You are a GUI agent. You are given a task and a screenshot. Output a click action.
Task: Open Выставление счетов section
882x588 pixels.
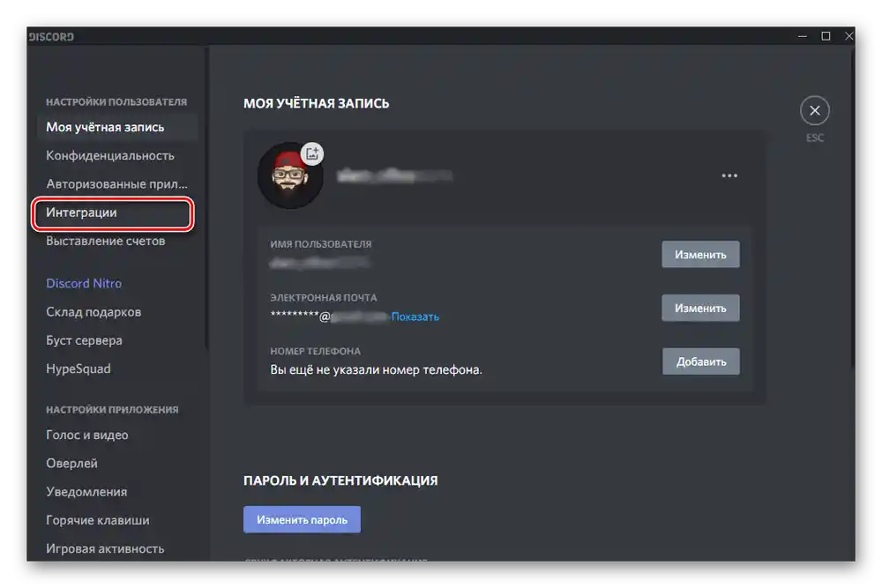117,242
